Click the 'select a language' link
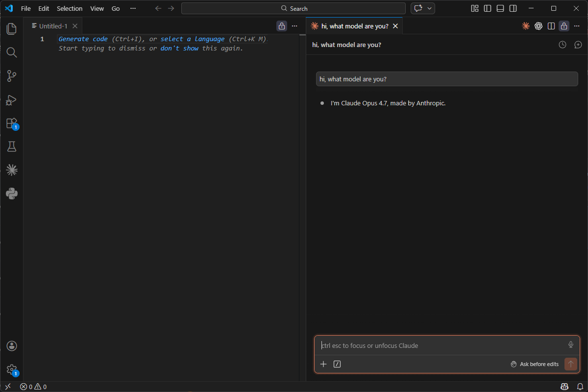This screenshot has height=392, width=588. click(193, 39)
